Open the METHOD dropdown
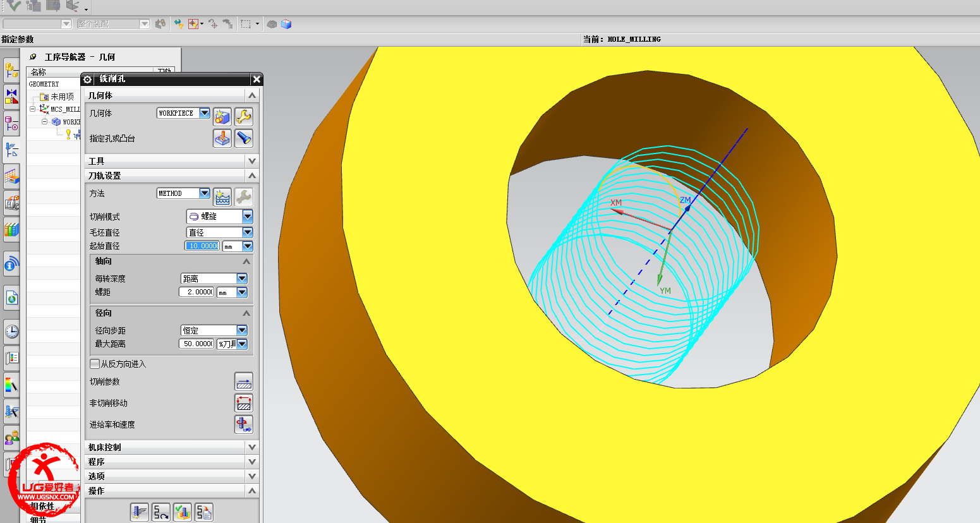 click(205, 193)
